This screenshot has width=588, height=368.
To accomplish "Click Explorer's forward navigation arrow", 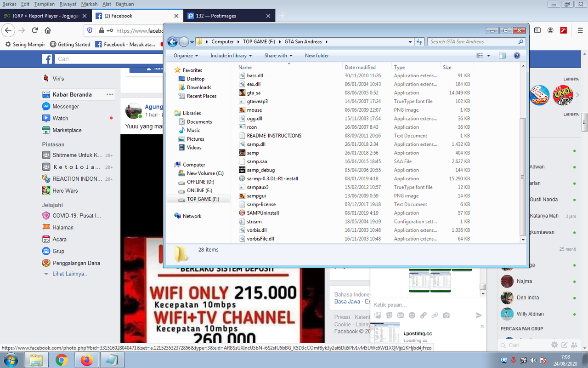I will pos(184,42).
